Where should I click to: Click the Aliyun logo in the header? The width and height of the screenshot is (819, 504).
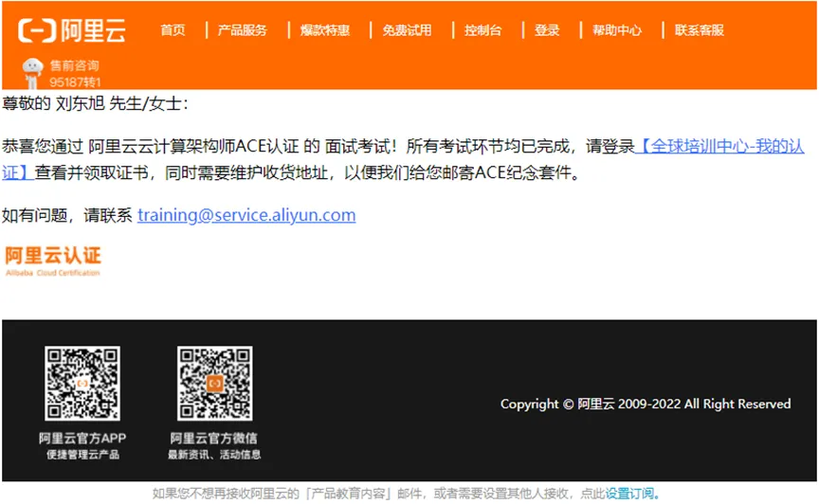click(72, 30)
